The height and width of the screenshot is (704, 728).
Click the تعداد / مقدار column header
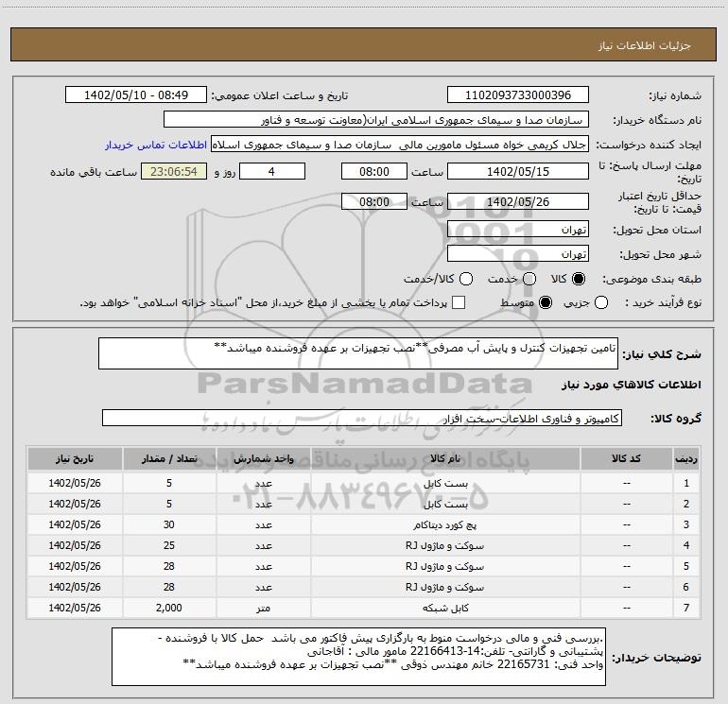click(169, 459)
